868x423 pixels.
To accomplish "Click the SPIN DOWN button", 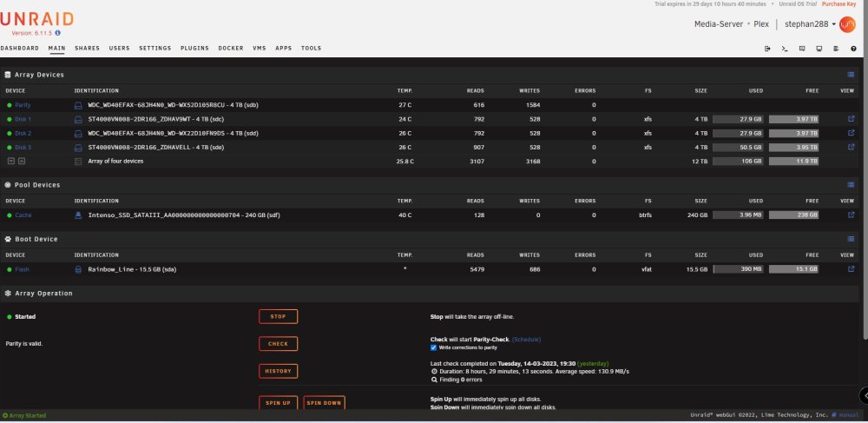I will 325,402.
